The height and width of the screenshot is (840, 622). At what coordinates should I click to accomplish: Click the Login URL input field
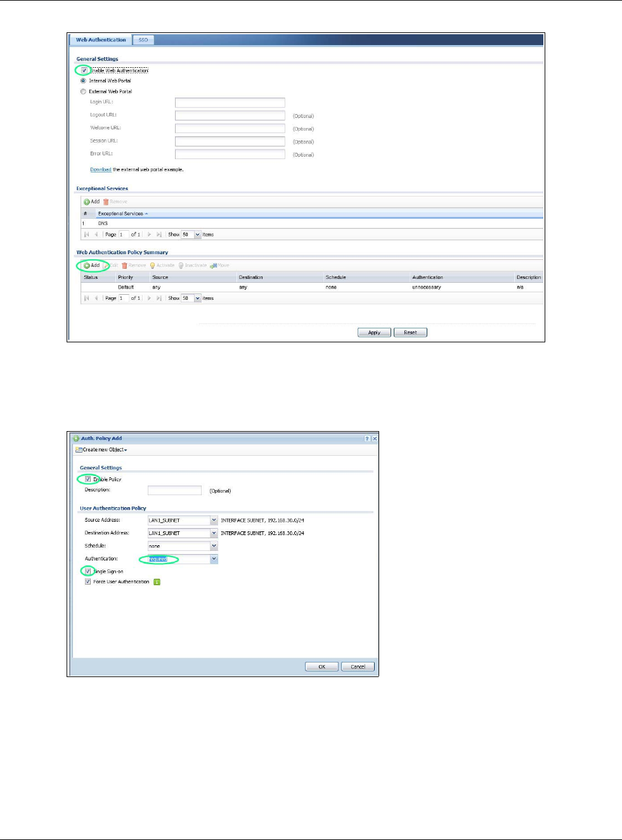(x=230, y=102)
